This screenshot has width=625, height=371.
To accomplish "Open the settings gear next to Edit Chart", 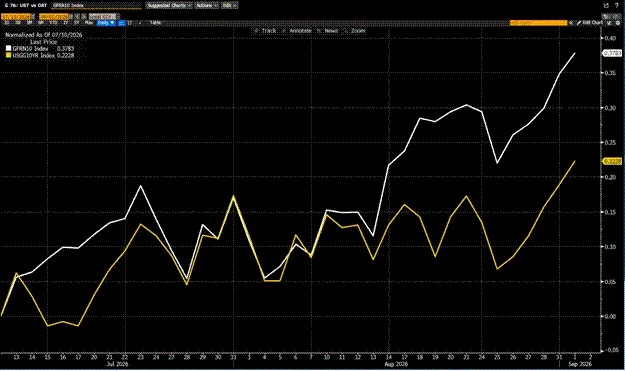I will pyautogui.click(x=617, y=23).
